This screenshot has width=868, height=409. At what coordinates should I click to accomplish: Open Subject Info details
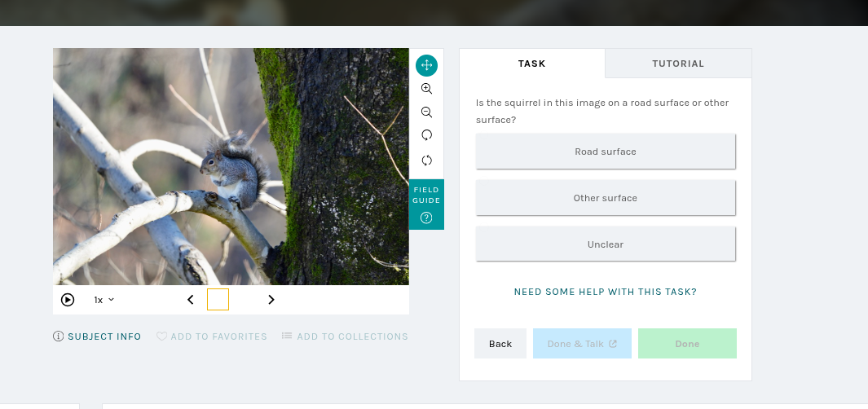click(97, 336)
